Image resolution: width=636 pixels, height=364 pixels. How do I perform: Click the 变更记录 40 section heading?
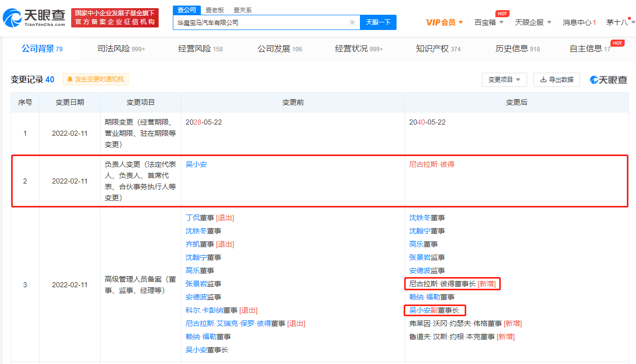coord(33,79)
